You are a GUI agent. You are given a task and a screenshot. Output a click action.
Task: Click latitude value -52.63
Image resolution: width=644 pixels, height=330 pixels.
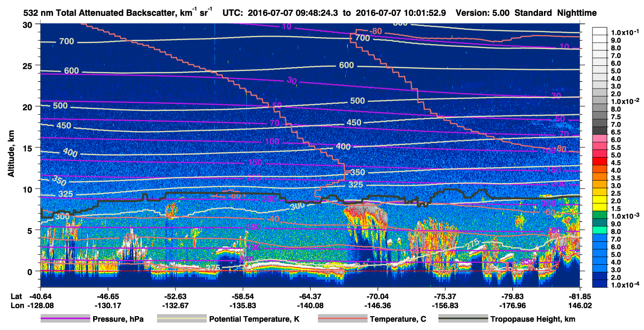(175, 296)
